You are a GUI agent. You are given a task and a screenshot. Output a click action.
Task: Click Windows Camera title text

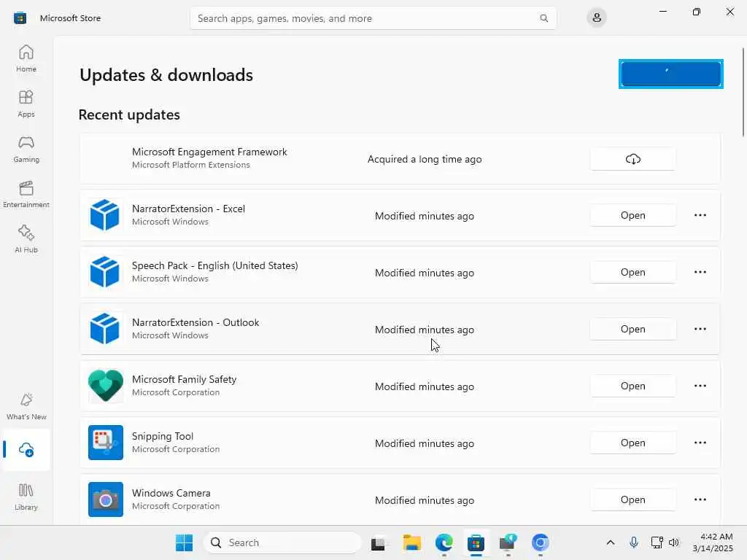pos(171,493)
